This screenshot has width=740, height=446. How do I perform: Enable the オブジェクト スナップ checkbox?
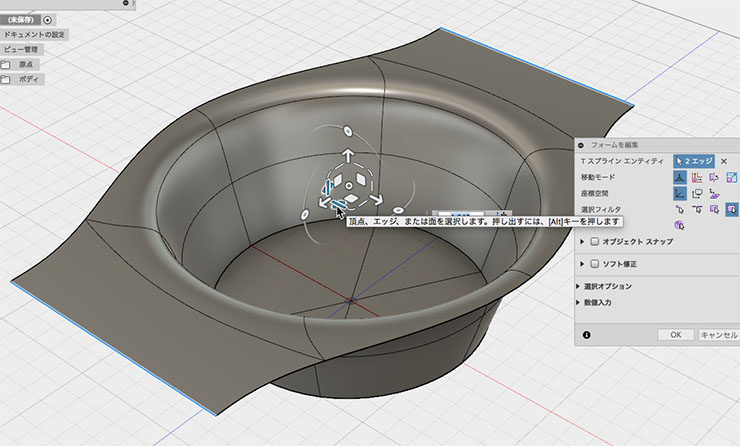(x=595, y=241)
